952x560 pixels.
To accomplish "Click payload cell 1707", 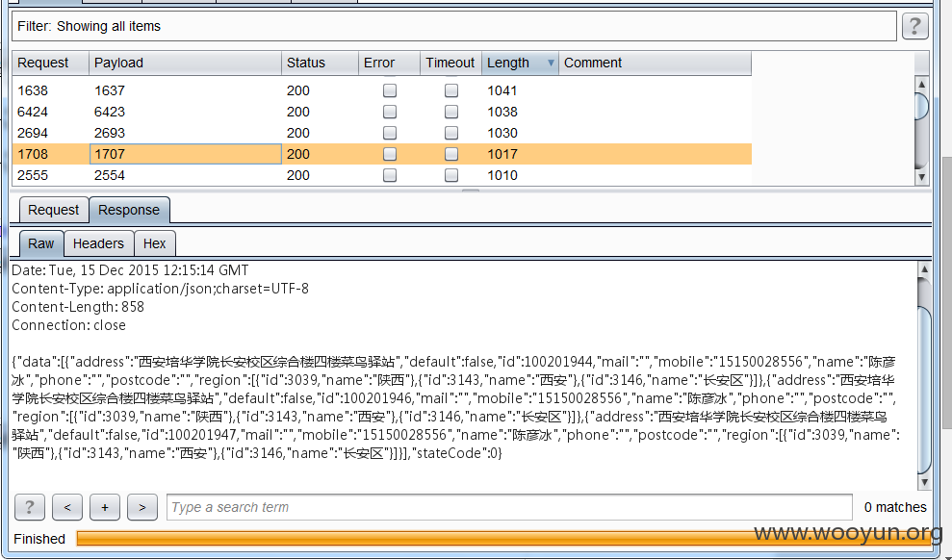I will pos(185,154).
